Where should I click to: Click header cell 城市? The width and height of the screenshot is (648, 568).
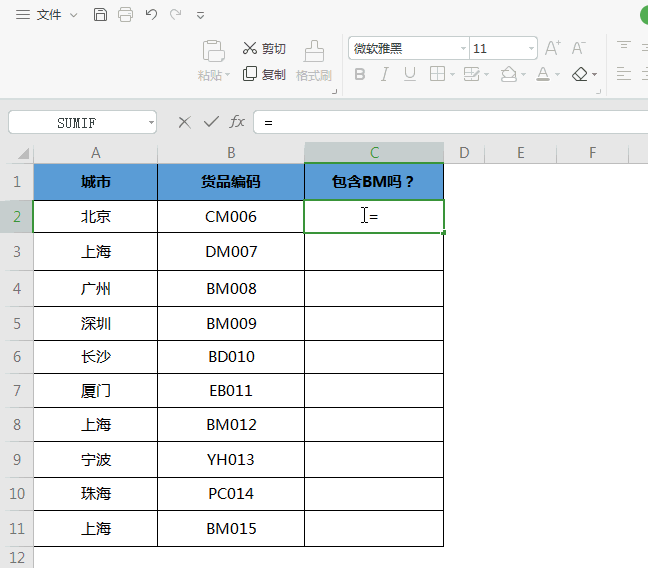(x=95, y=182)
